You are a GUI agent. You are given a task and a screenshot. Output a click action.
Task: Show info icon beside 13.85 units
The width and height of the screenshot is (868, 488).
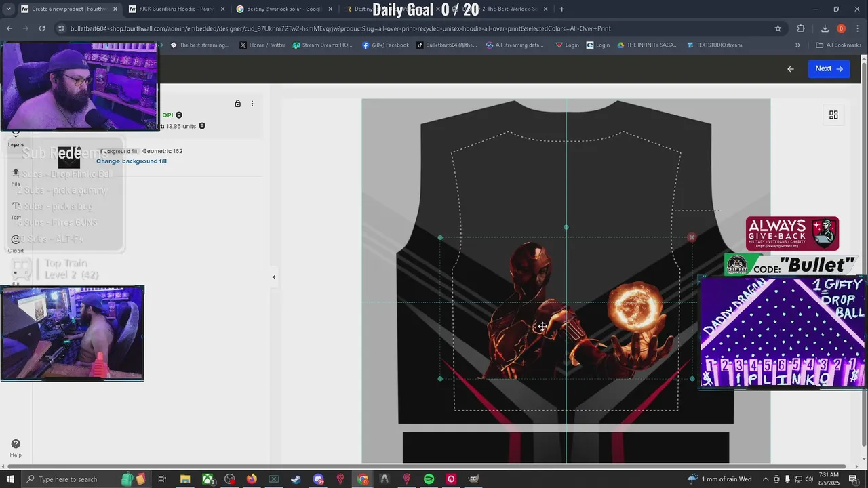pos(202,126)
